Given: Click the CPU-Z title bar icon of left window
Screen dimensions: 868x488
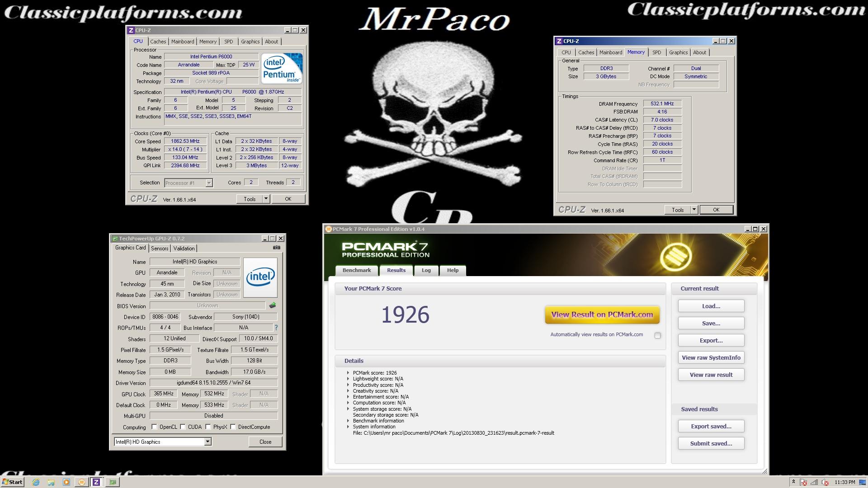Looking at the screenshot, I should [131, 30].
